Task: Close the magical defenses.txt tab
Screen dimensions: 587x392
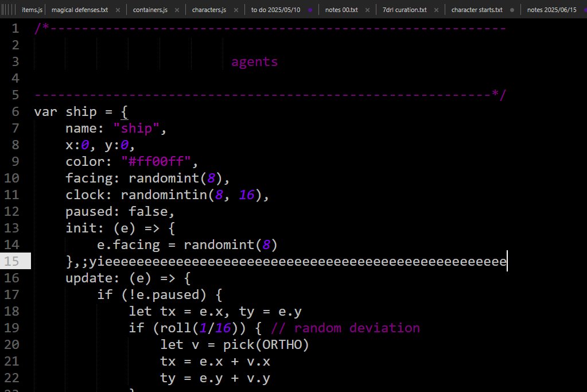Action: 118,10
